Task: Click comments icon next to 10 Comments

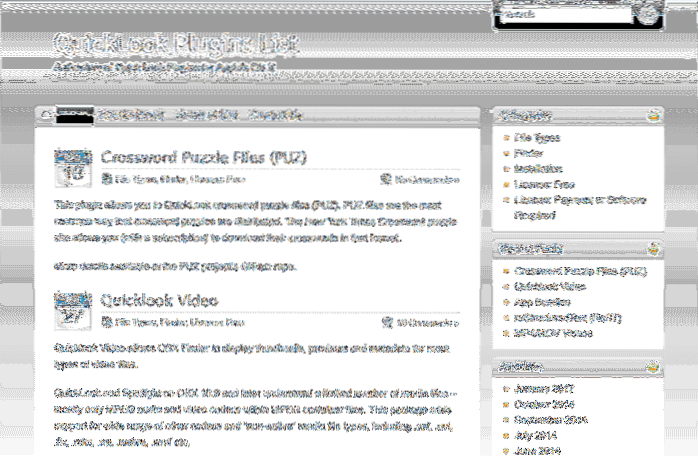Action: pos(388,322)
